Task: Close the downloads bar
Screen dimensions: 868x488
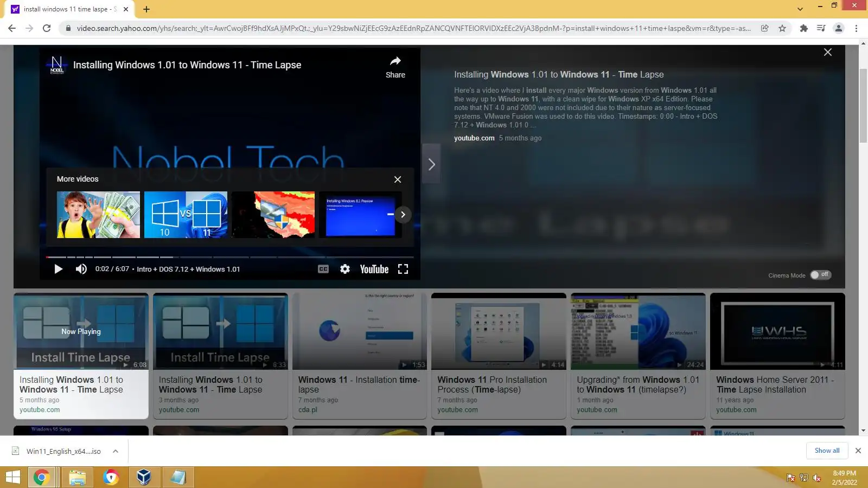Action: [858, 451]
